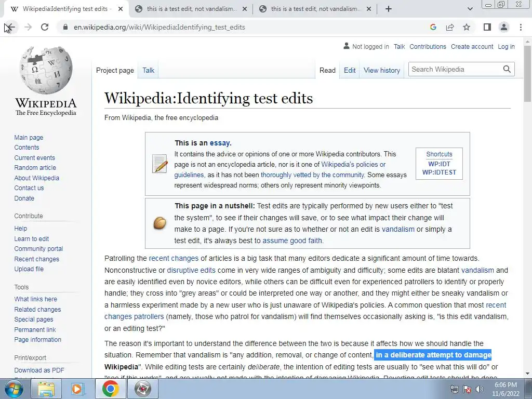Click the padlock site info icon
The height and width of the screenshot is (399, 532).
tap(65, 27)
